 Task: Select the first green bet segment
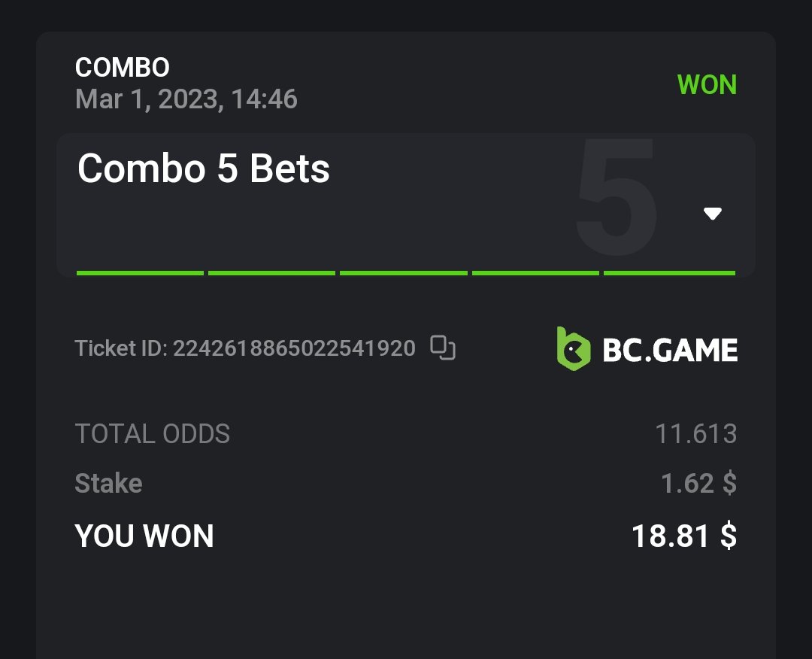(140, 272)
